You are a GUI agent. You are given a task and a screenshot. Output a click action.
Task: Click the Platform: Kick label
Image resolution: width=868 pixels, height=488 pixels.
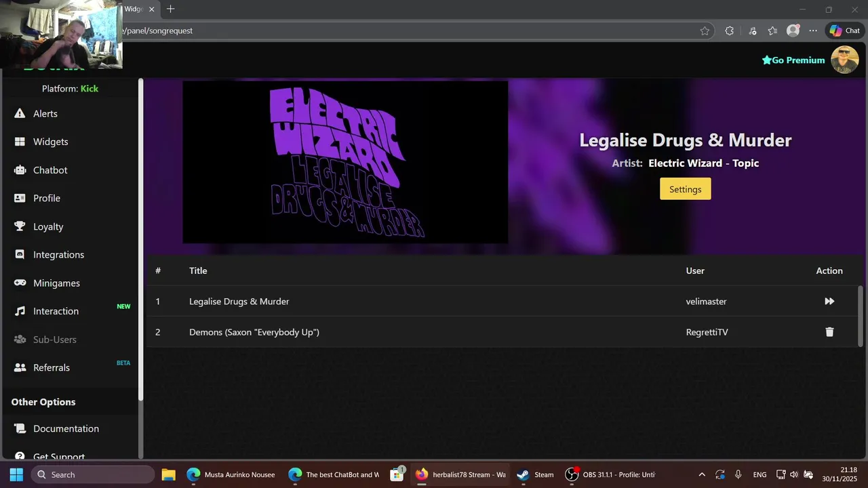point(70,89)
